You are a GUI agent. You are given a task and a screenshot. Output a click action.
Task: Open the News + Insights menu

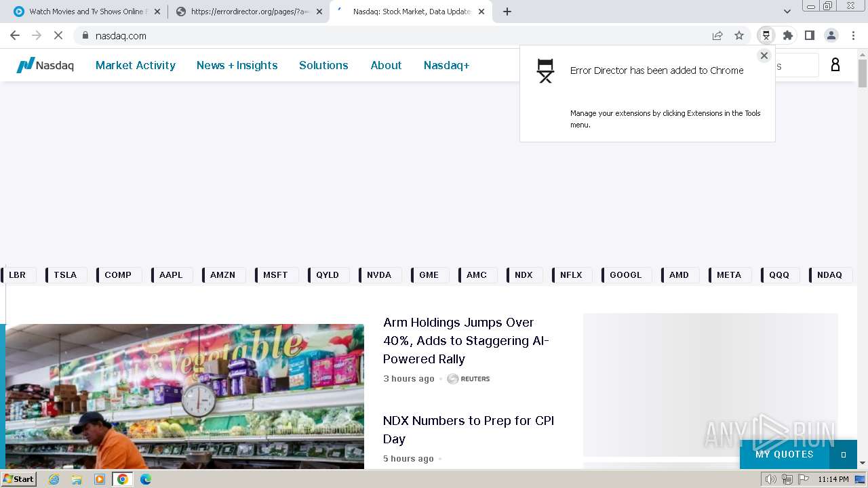point(237,65)
